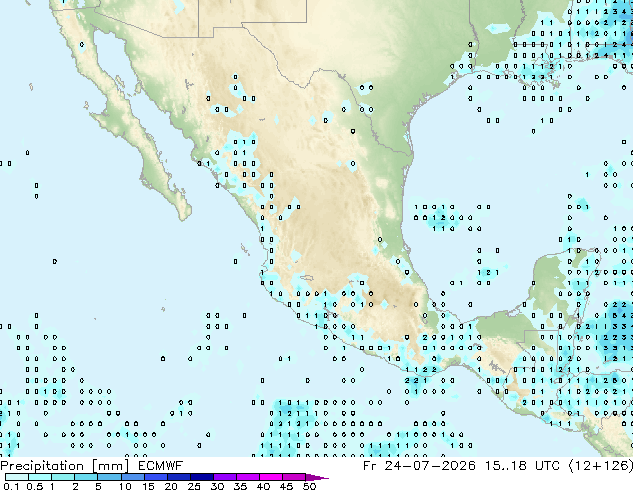Screen dimensions: 634x490
Task: Click the '45' legend value
Action: pos(286,486)
